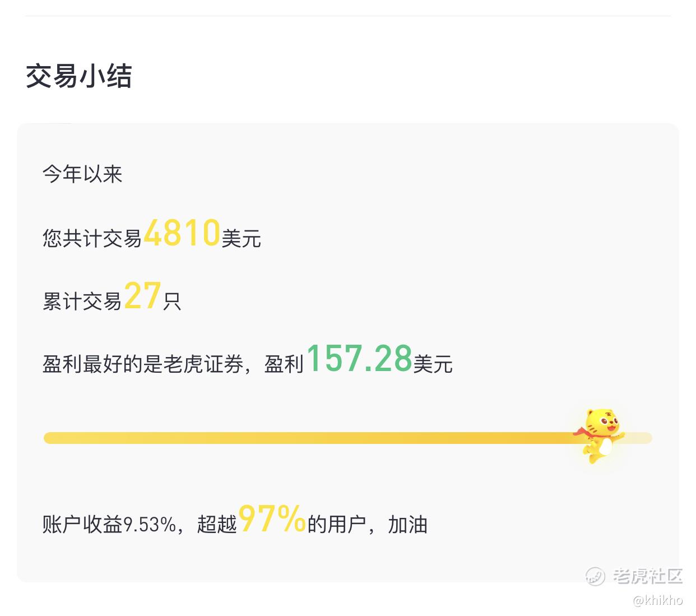Click the yellow progress bar track
696x616 pixels.
point(347,438)
